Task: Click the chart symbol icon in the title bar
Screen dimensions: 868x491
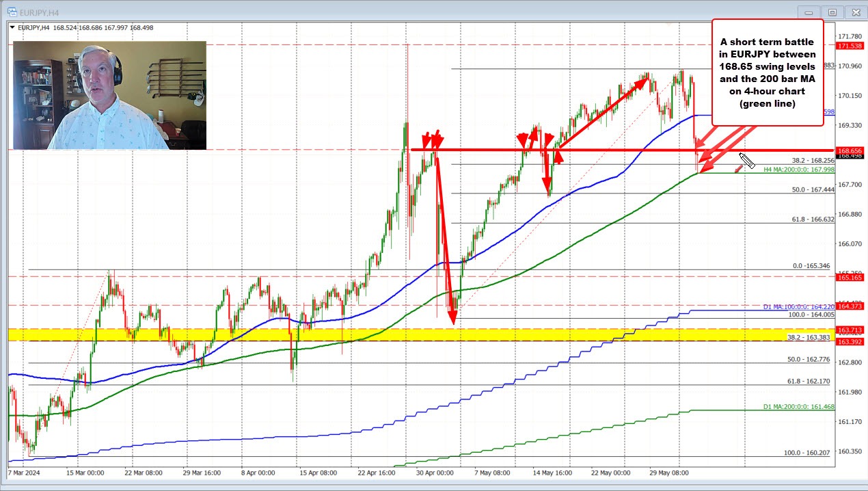Action: pyautogui.click(x=13, y=12)
